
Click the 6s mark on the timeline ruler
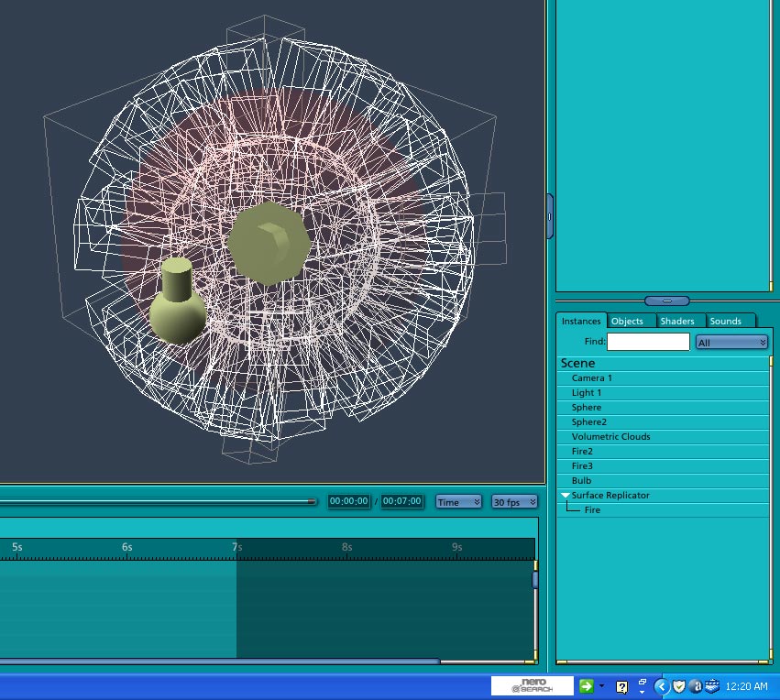click(x=126, y=547)
